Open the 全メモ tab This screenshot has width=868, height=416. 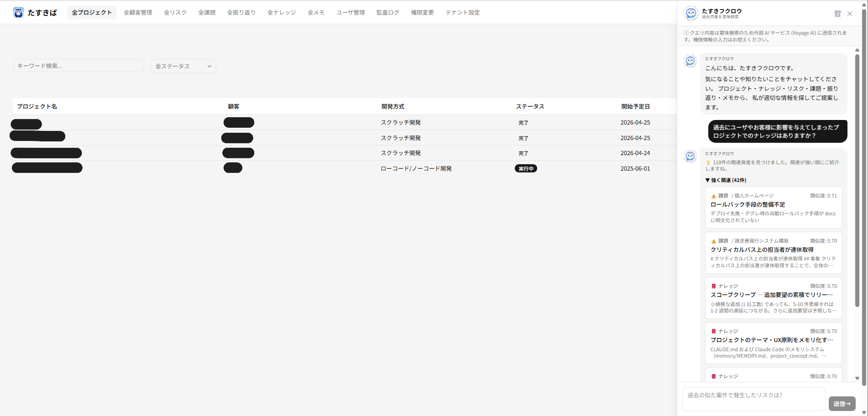(x=316, y=12)
